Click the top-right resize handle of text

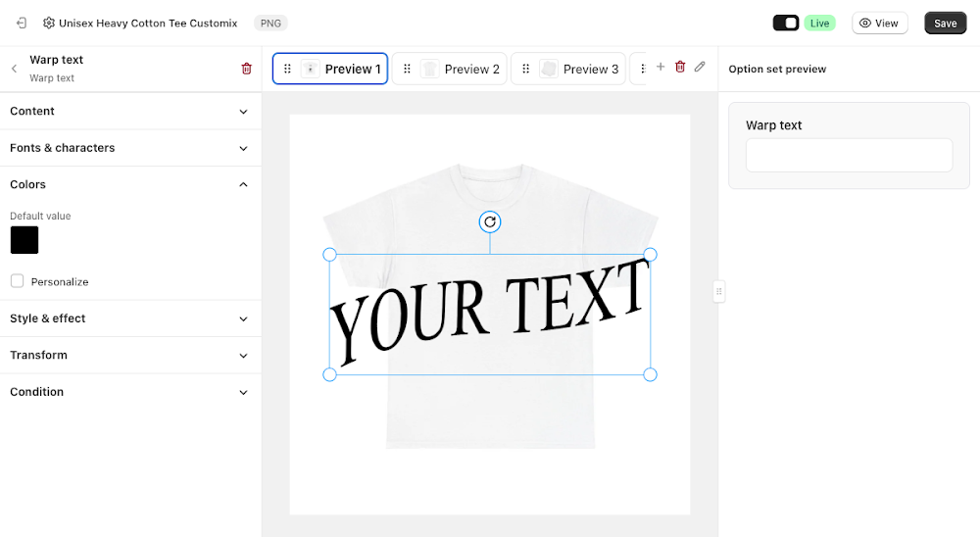pos(650,255)
